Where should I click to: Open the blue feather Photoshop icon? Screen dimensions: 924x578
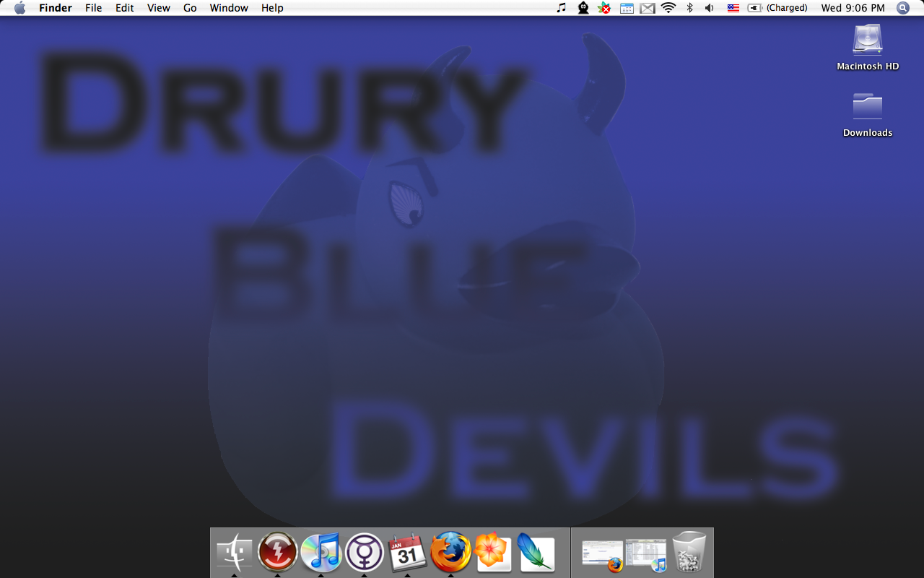pyautogui.click(x=536, y=553)
